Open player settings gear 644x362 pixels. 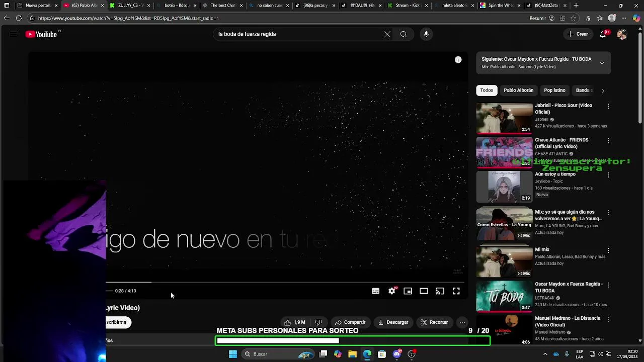[x=392, y=291]
